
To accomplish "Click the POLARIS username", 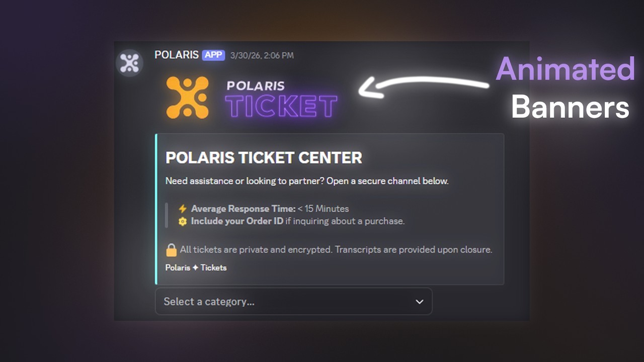I will (176, 55).
